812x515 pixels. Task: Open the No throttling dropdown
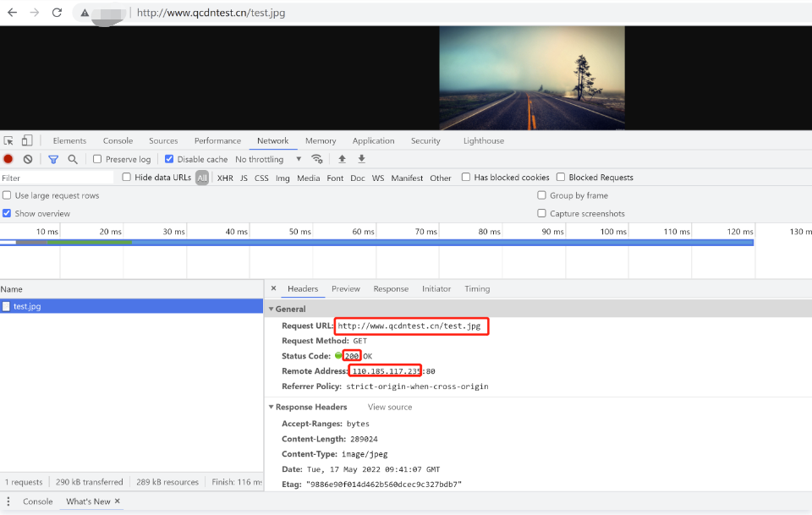coord(268,159)
